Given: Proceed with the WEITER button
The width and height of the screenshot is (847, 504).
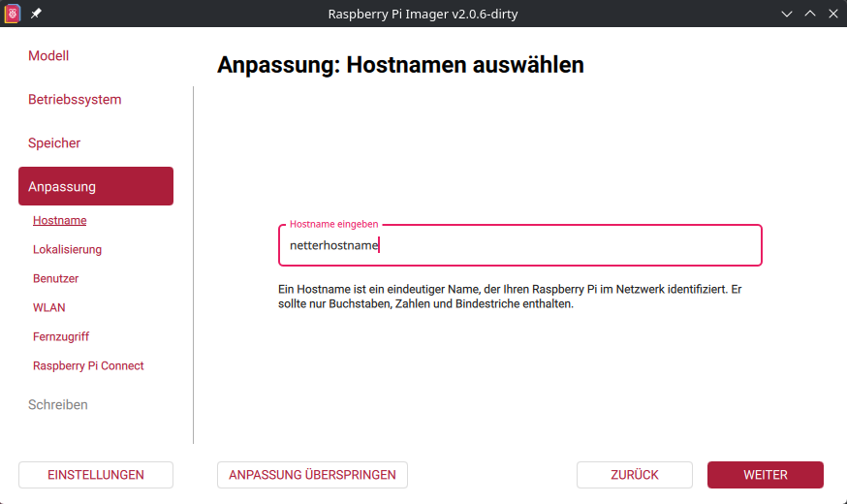Looking at the screenshot, I should (x=766, y=475).
